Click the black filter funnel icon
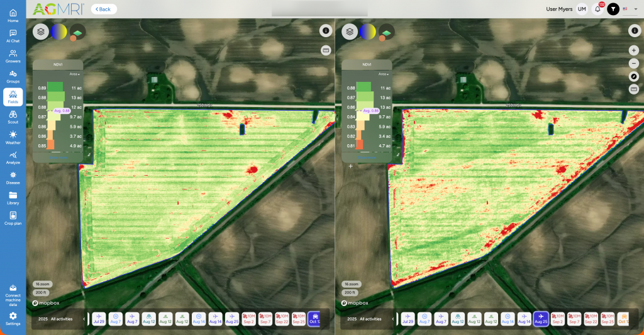 tap(613, 9)
